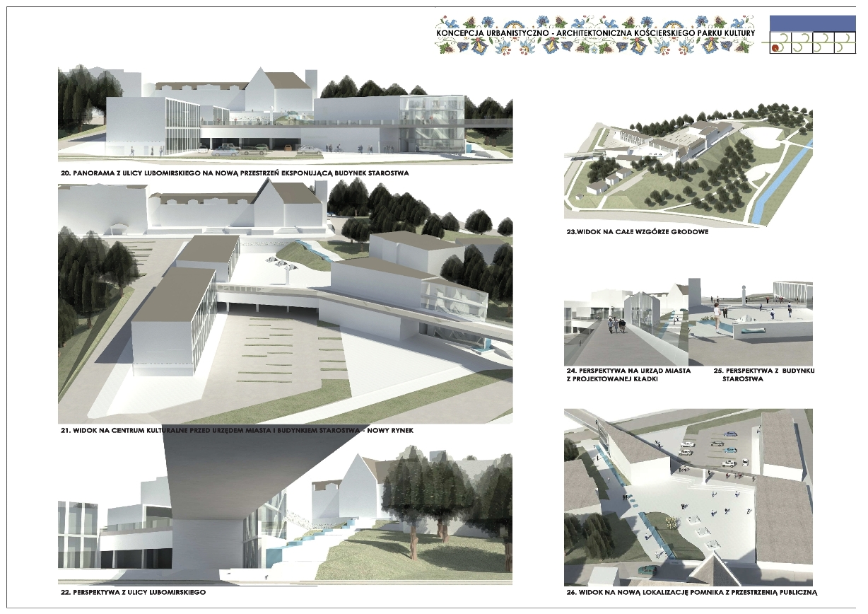Image resolution: width=868 pixels, height=614 pixels.
Task: Click the floral header banner title
Action: [596, 33]
